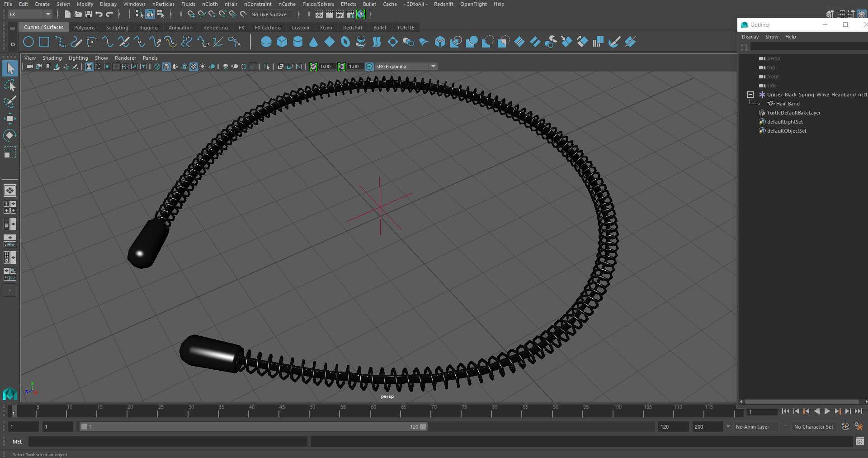Switch to single pane layout icon
Screen dimensions: 868x458
(9, 191)
